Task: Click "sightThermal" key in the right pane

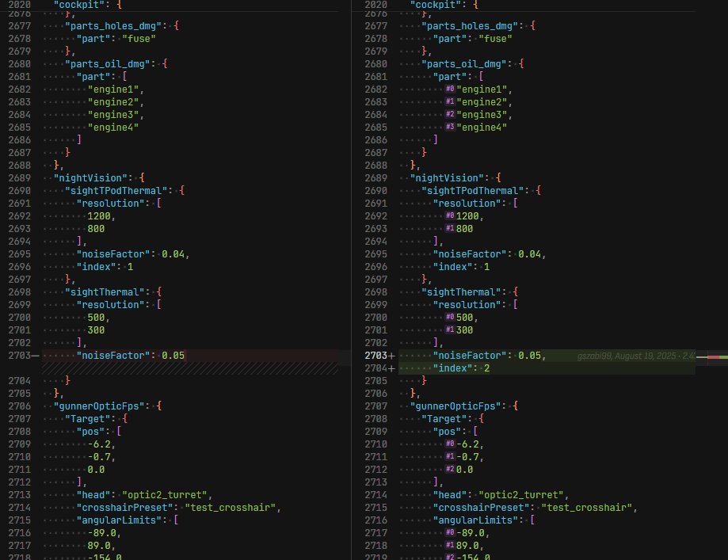Action: (x=462, y=292)
